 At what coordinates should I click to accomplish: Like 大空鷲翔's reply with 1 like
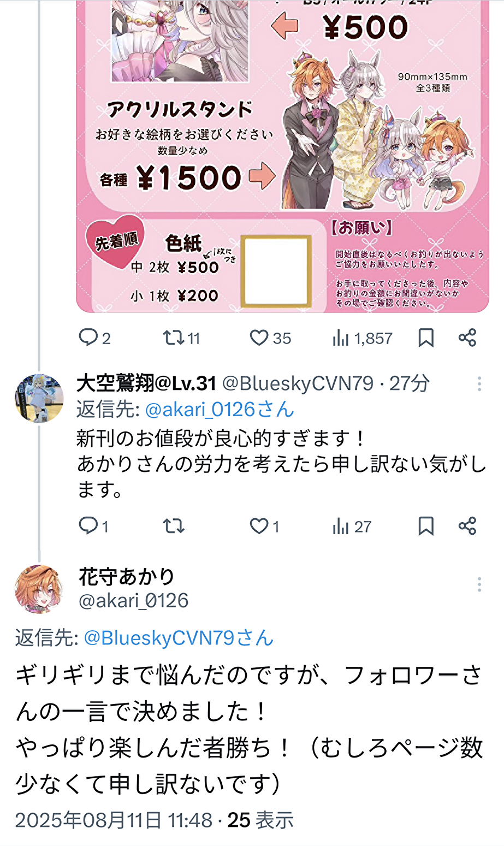coord(264,526)
